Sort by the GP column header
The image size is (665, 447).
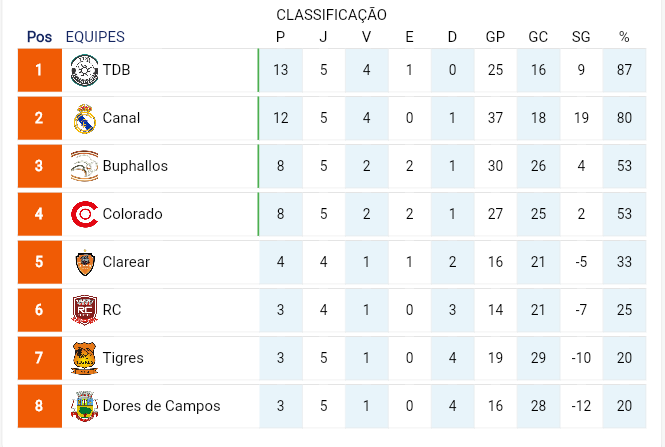[495, 37]
